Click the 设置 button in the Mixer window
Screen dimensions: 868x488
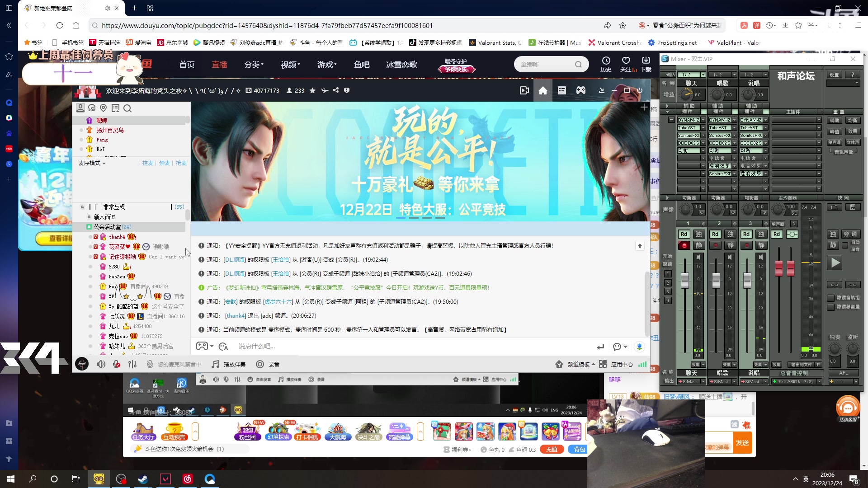(834, 75)
